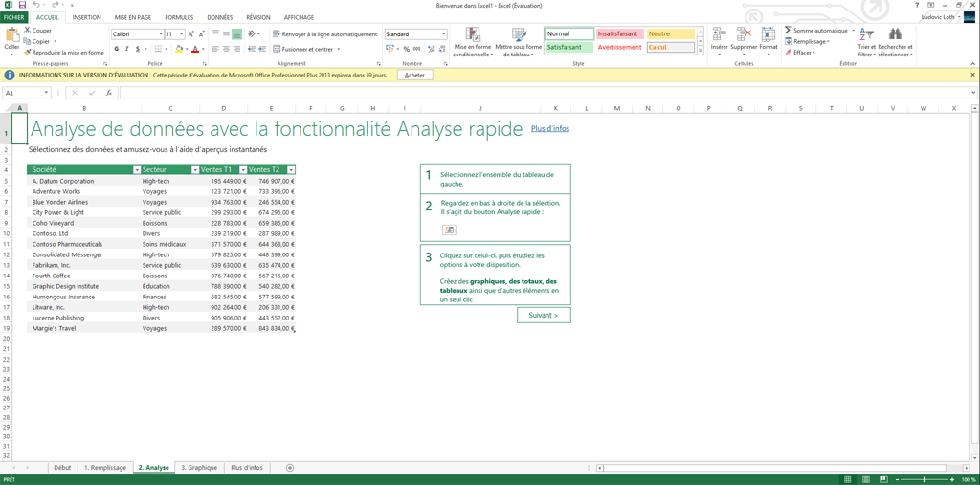Open Mettre sous forme de tableau

tap(518, 42)
